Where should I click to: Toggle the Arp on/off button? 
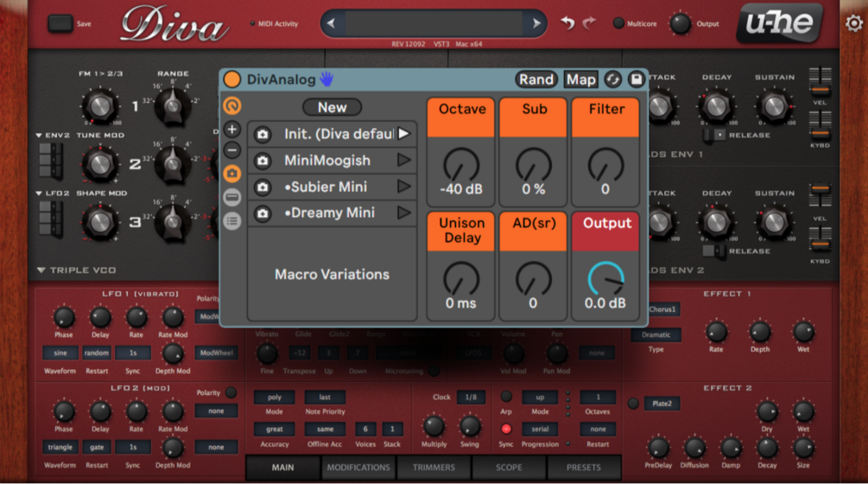point(506,397)
